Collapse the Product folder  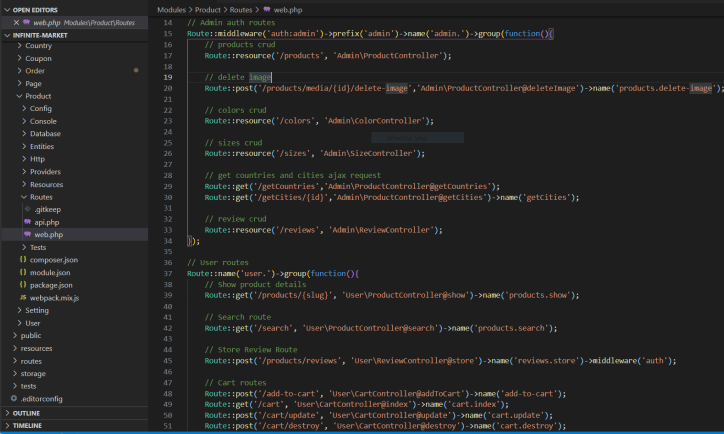(x=19, y=96)
